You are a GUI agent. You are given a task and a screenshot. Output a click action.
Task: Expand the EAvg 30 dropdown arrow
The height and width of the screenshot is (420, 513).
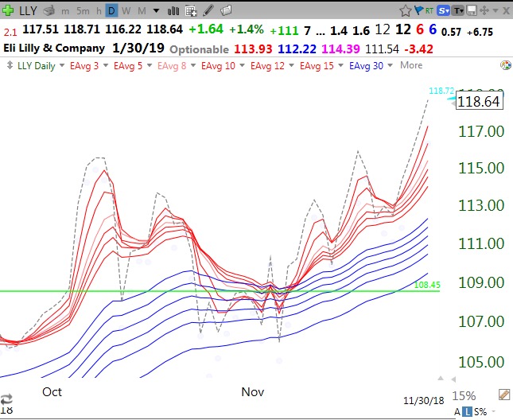390,65
